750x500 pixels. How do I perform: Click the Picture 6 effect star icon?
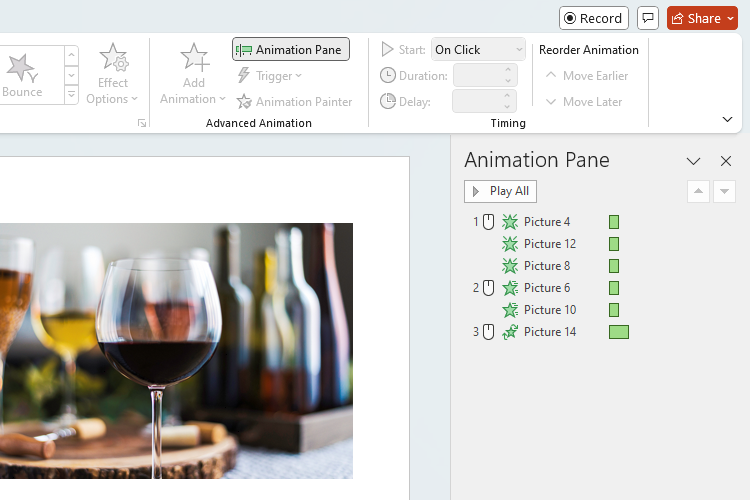(510, 288)
